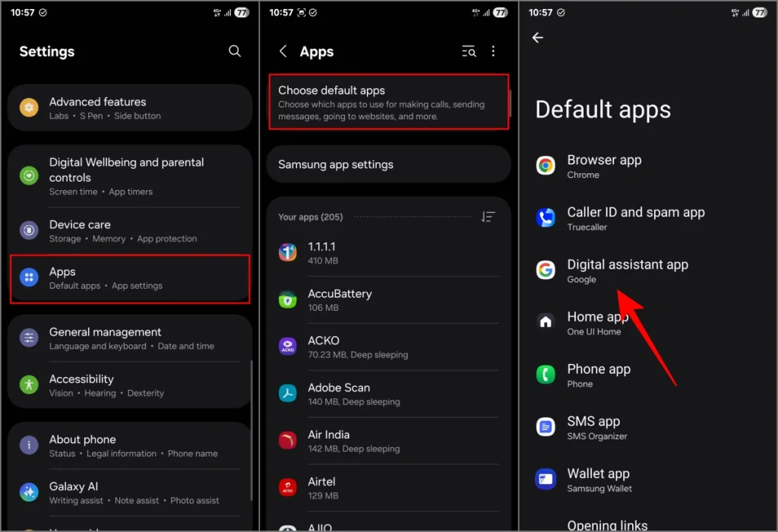Open Galaxy AI settings
The image size is (778, 532).
coord(130,492)
